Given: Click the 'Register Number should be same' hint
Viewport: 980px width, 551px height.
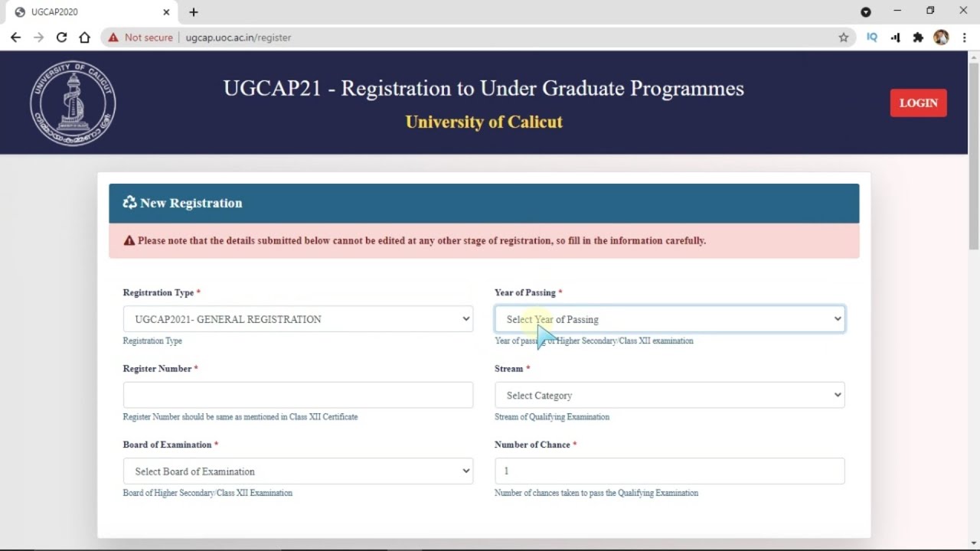Looking at the screenshot, I should (x=240, y=417).
